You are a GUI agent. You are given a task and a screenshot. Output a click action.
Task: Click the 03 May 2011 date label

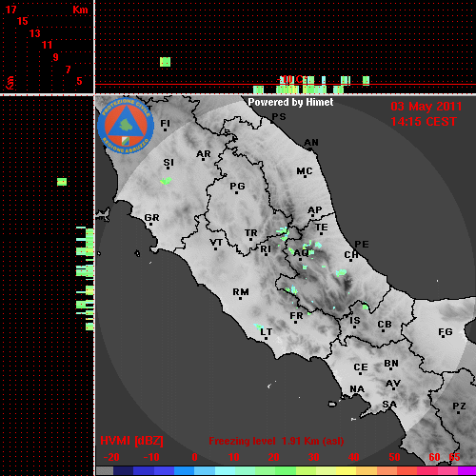click(426, 107)
